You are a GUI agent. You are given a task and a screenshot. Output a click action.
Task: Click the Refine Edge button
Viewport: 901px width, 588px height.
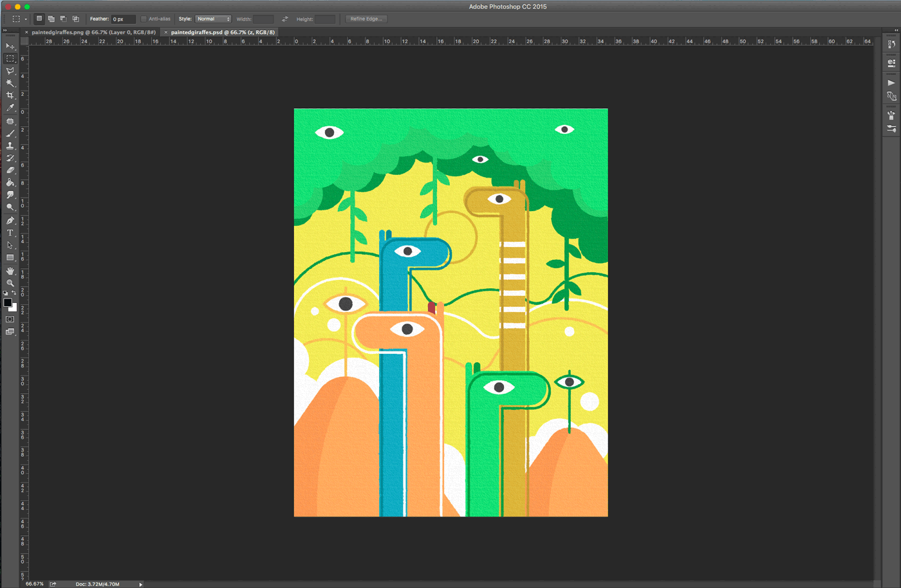click(366, 19)
